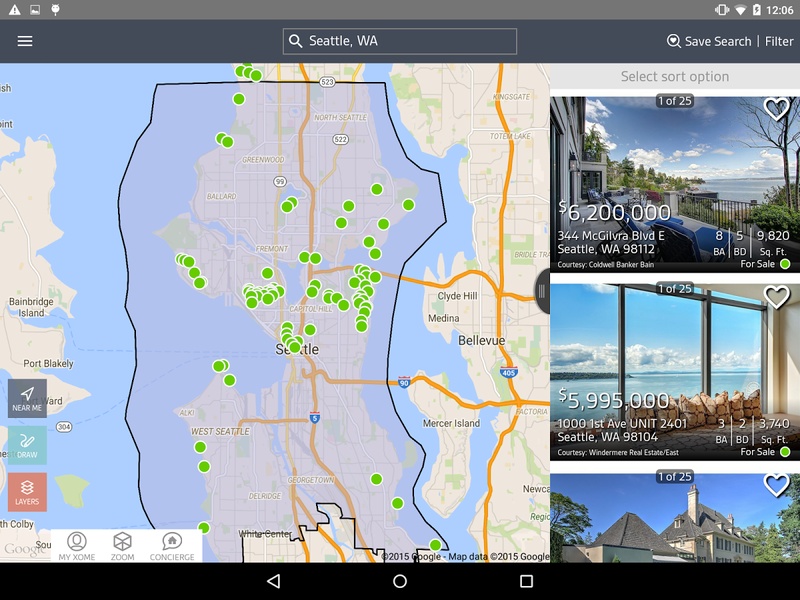Open the Filter options
The image size is (800, 600).
point(779,41)
